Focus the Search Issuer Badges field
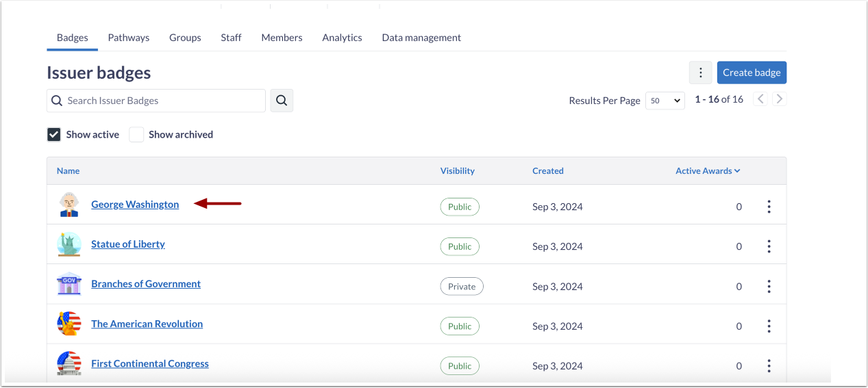 pos(163,101)
